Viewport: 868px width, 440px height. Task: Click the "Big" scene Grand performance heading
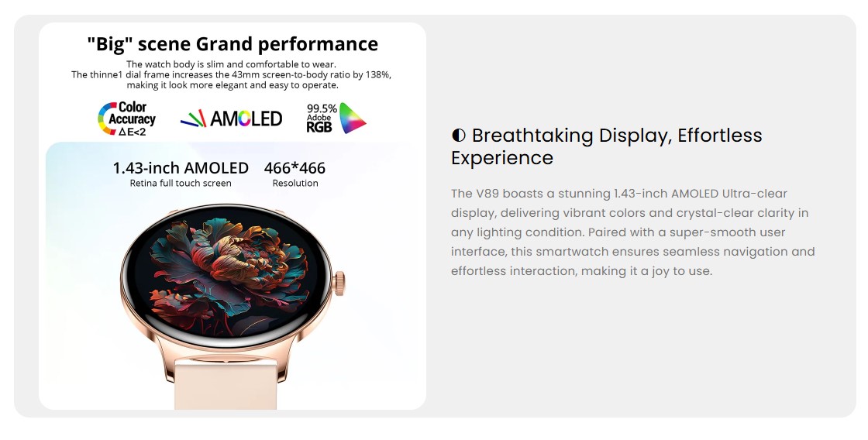(232, 43)
